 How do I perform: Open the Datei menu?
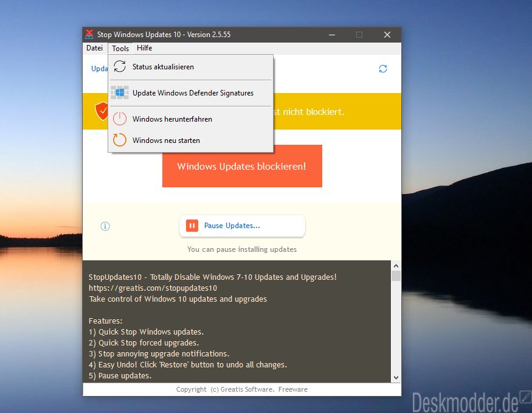pyautogui.click(x=94, y=48)
